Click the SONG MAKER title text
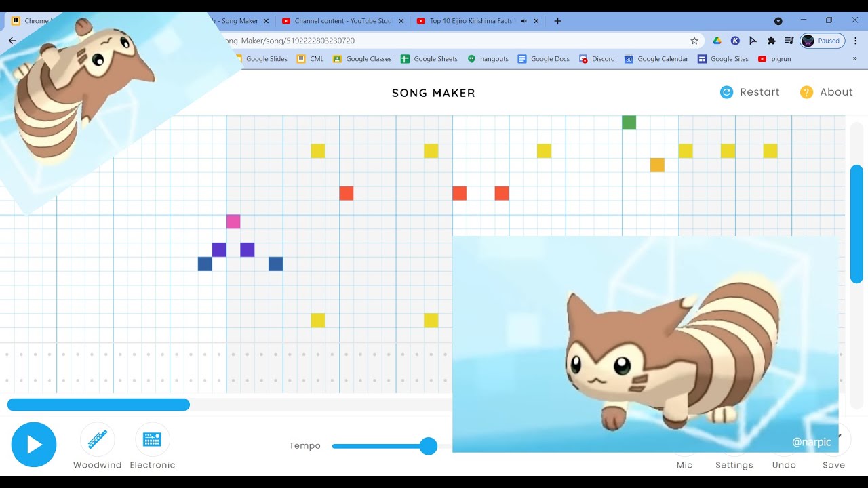Image resolution: width=868 pixels, height=488 pixels. tap(434, 93)
